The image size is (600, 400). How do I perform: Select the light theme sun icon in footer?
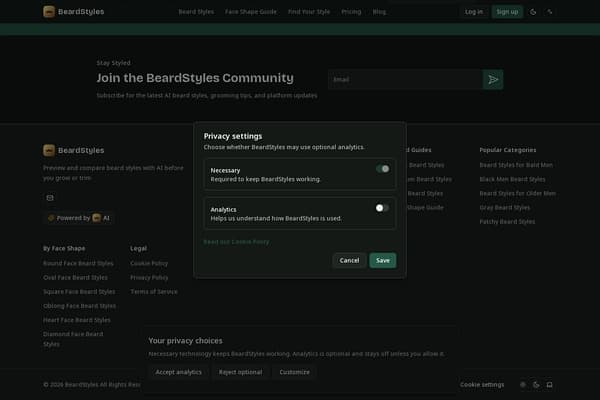(x=523, y=385)
